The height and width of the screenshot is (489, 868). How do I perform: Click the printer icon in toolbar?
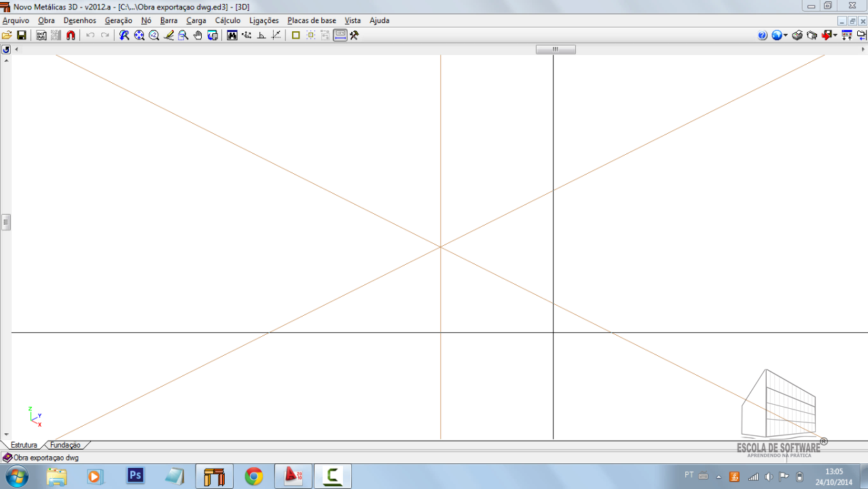(x=797, y=35)
